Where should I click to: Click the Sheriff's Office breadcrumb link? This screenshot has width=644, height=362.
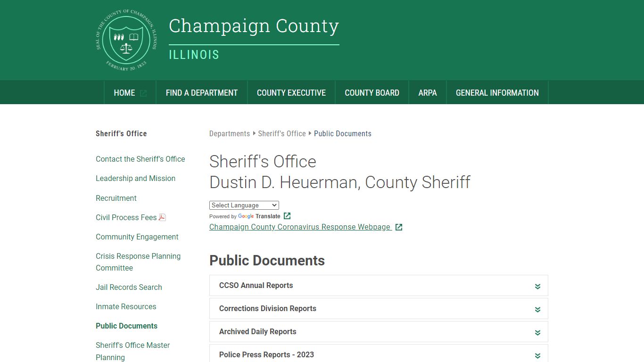coord(282,133)
